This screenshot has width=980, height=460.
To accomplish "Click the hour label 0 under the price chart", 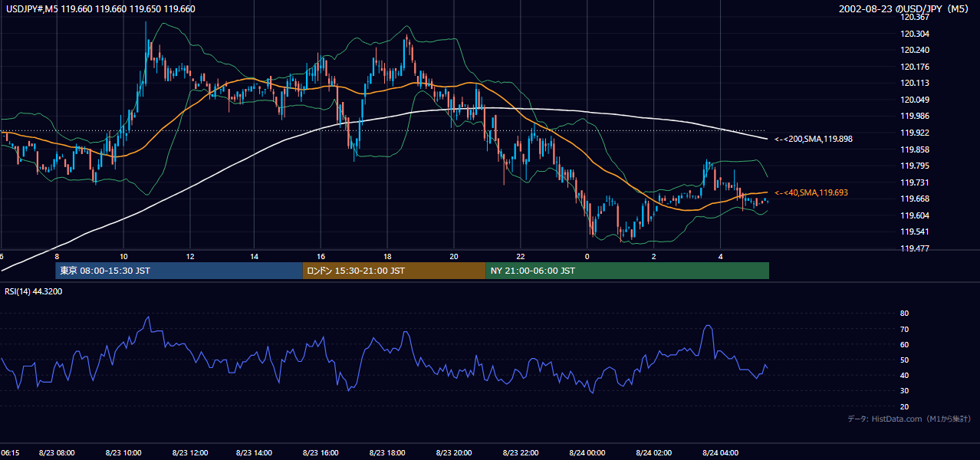I will coord(587,256).
